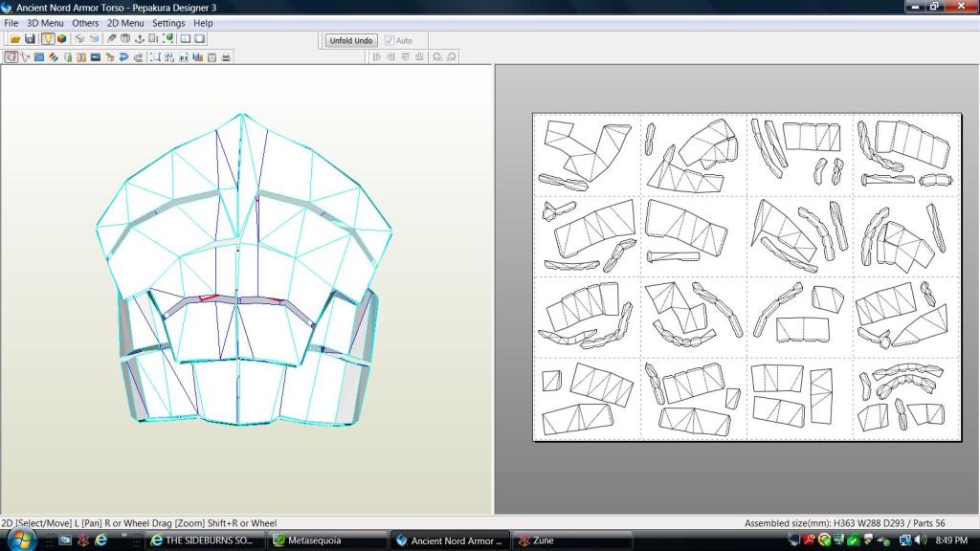Expand the Settings menu
This screenshot has height=551, width=980.
pos(168,23)
